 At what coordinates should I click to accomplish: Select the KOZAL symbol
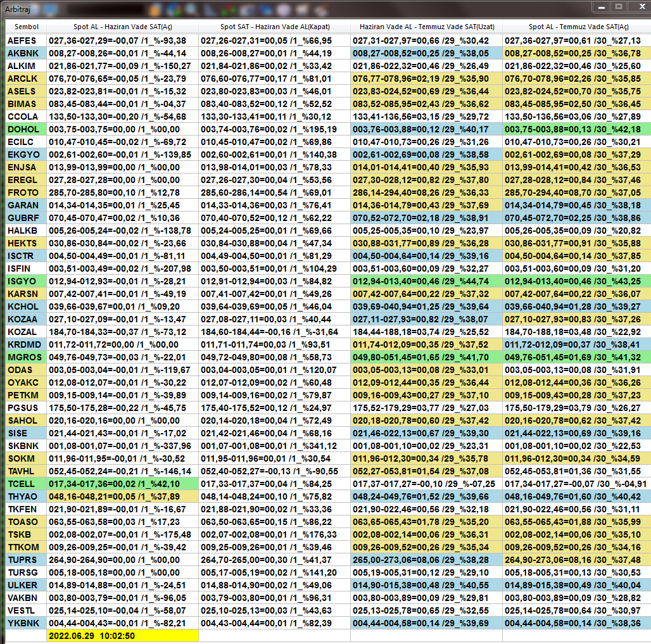click(x=26, y=332)
